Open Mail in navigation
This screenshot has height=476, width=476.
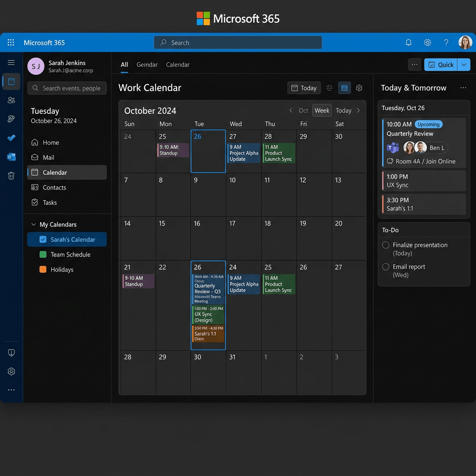point(67,157)
